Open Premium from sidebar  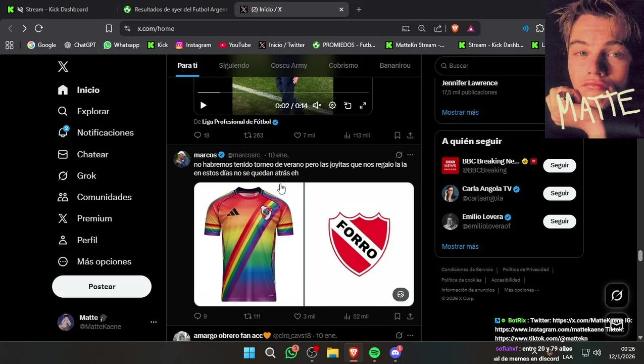[x=85, y=218]
